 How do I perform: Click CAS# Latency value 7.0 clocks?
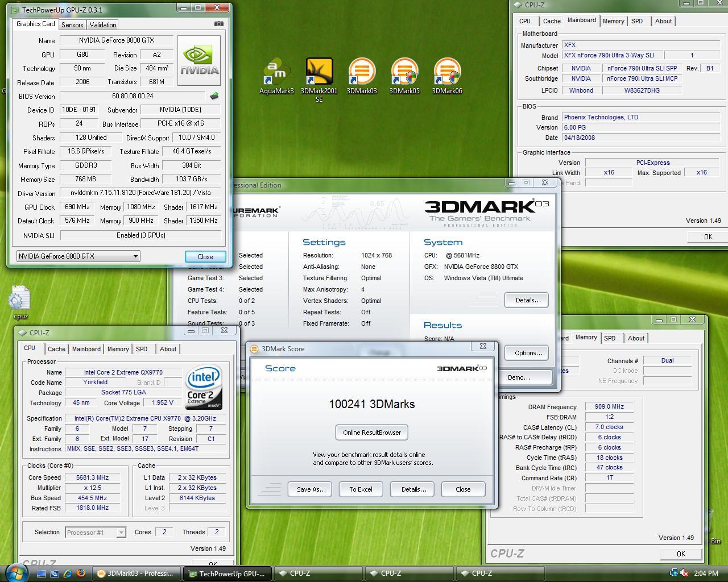click(x=609, y=427)
